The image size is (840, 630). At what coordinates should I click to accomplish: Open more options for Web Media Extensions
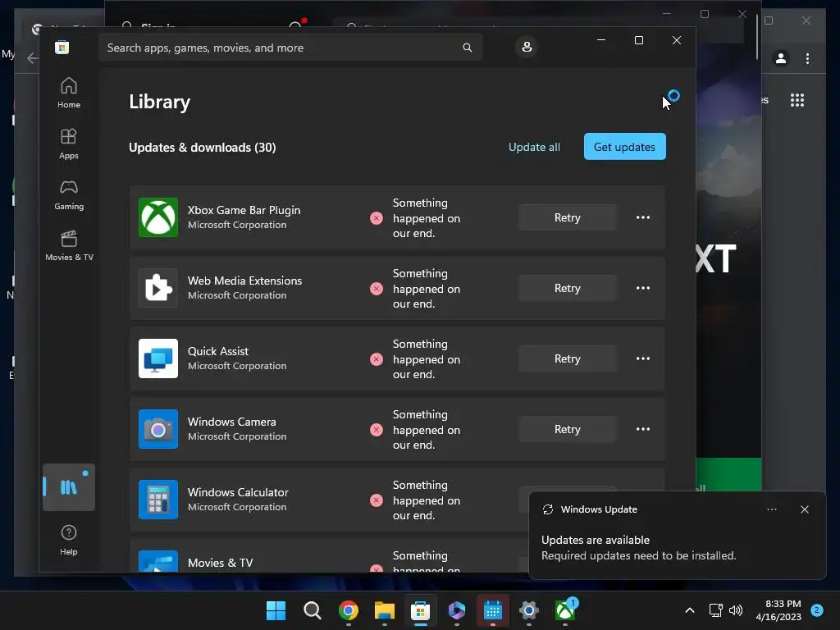[x=643, y=288]
